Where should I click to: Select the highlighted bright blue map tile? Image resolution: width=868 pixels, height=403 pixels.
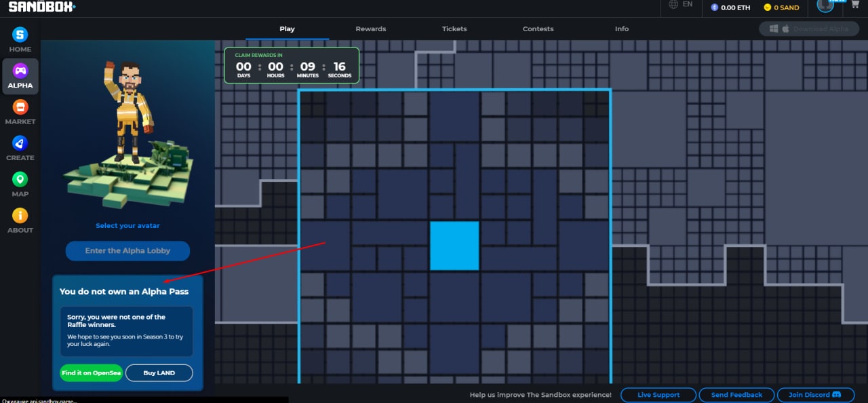tap(454, 246)
